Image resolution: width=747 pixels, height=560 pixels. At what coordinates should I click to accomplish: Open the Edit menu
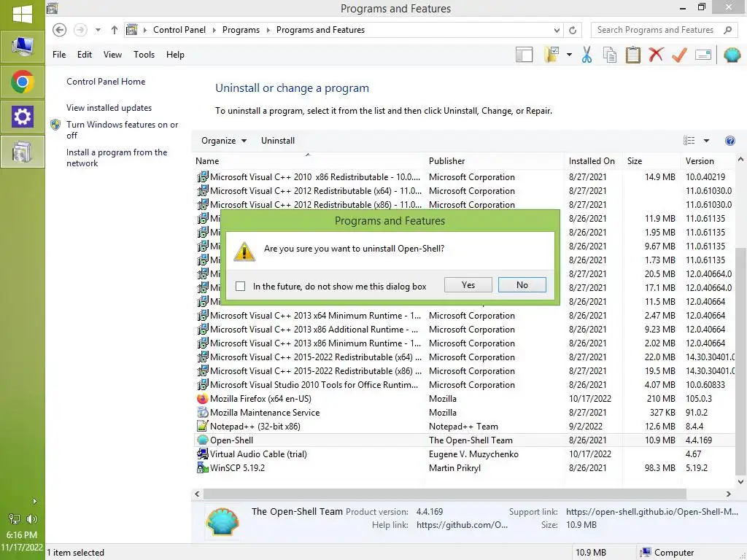pyautogui.click(x=85, y=55)
